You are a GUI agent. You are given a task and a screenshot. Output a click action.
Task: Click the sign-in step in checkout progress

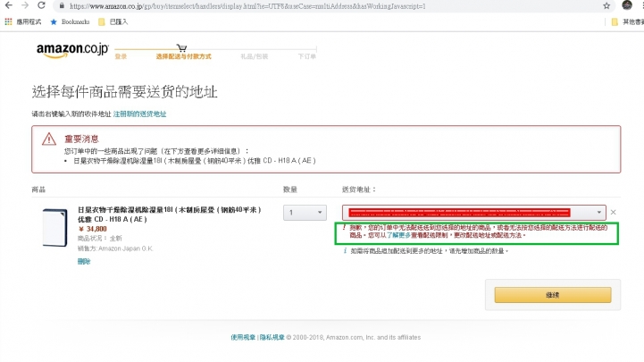[121, 56]
